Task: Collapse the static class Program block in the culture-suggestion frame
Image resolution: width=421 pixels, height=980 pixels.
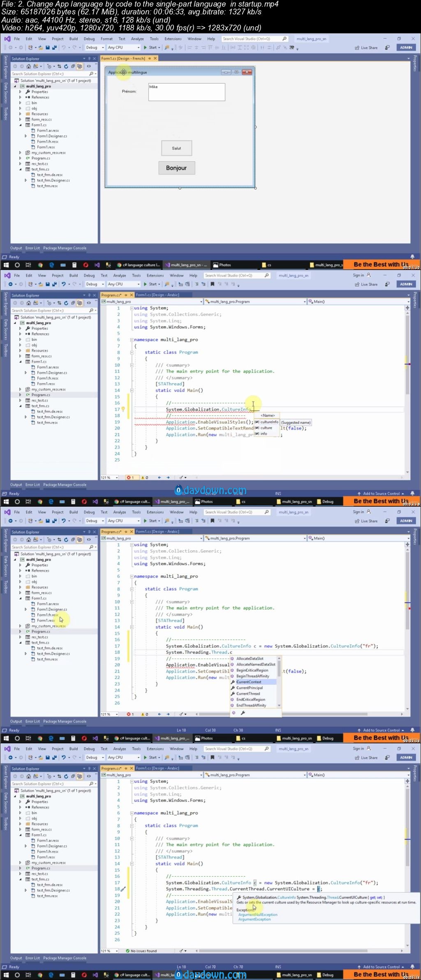Action: coord(132,353)
